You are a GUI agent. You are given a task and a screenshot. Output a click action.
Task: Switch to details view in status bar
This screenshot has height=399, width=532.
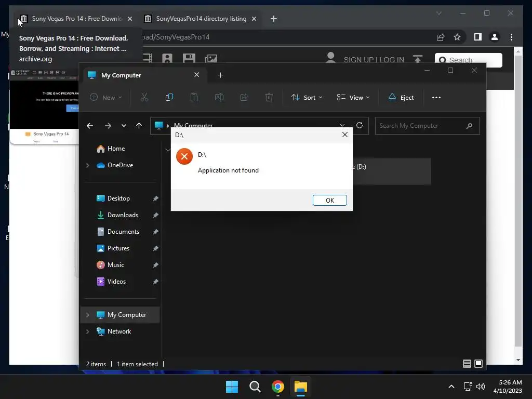click(x=467, y=364)
